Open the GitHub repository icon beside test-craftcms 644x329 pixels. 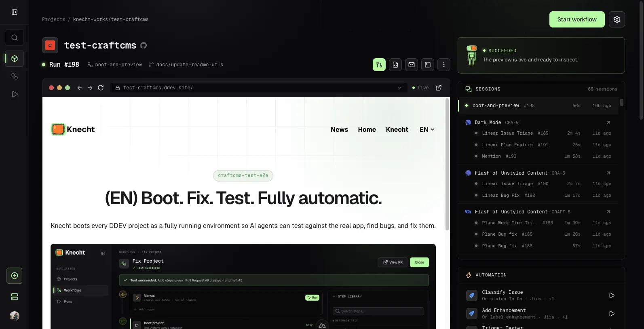pos(144,45)
